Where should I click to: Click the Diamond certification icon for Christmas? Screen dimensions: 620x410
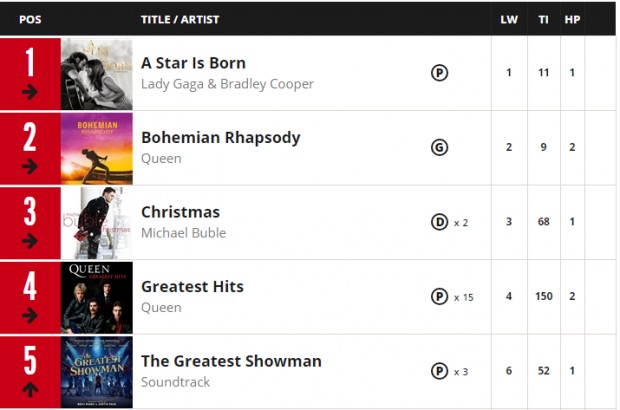click(x=439, y=222)
